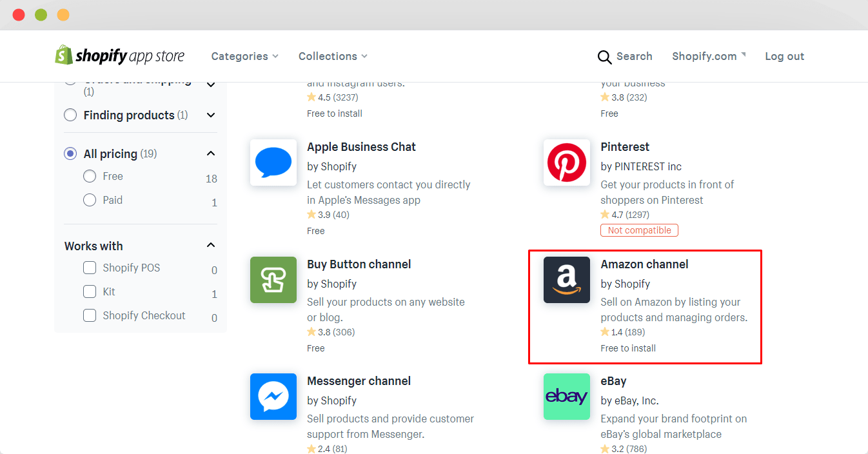Image resolution: width=868 pixels, height=454 pixels.
Task: Enable the Kit checkbox
Action: [90, 291]
